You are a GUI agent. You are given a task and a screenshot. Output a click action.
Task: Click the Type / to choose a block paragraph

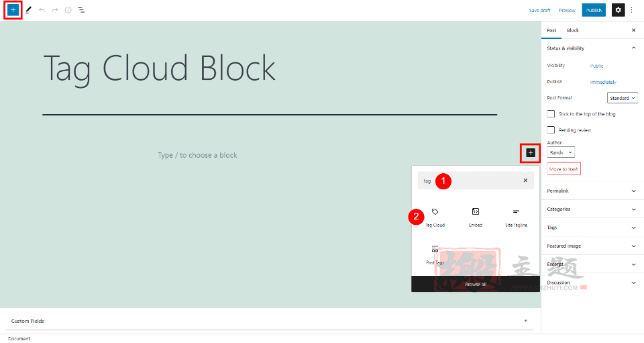tap(197, 155)
